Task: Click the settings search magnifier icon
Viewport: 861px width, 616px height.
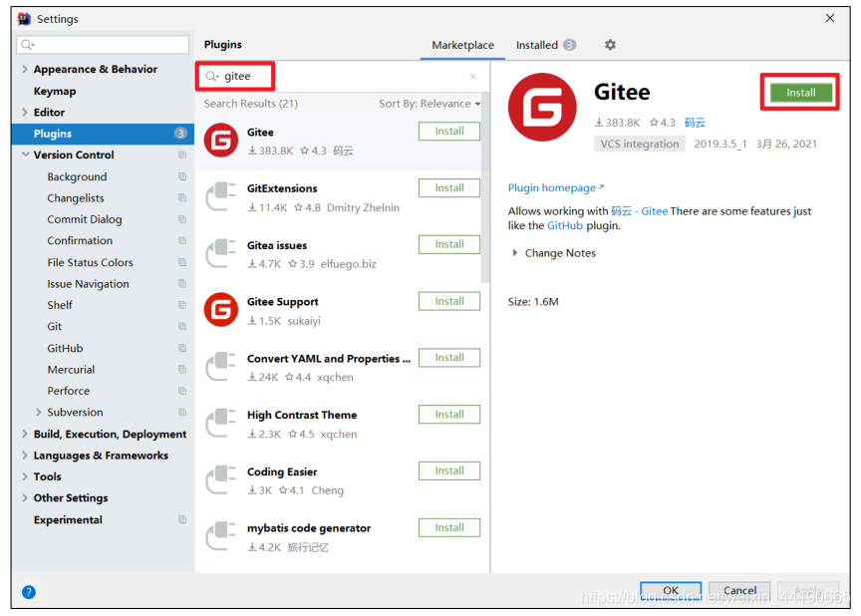Action: pos(27,45)
